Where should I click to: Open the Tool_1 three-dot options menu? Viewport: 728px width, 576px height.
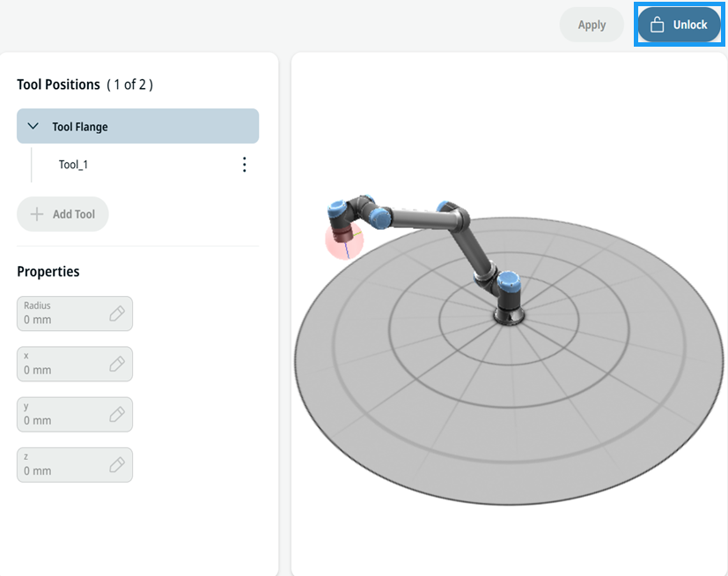pyautogui.click(x=244, y=165)
